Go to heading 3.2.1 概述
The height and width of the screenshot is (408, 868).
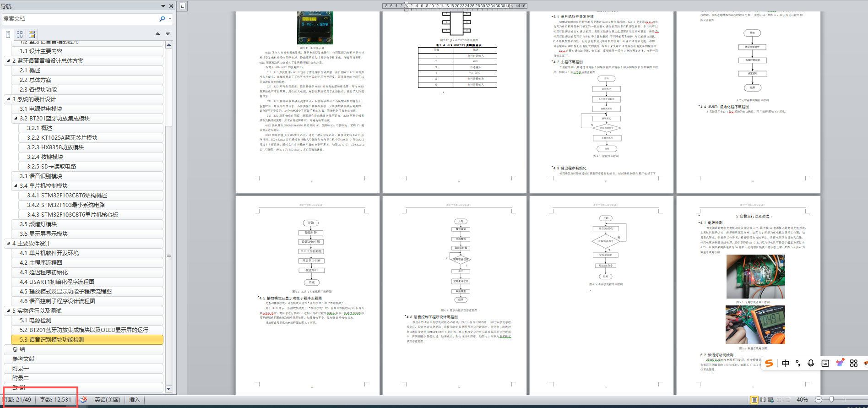point(91,128)
